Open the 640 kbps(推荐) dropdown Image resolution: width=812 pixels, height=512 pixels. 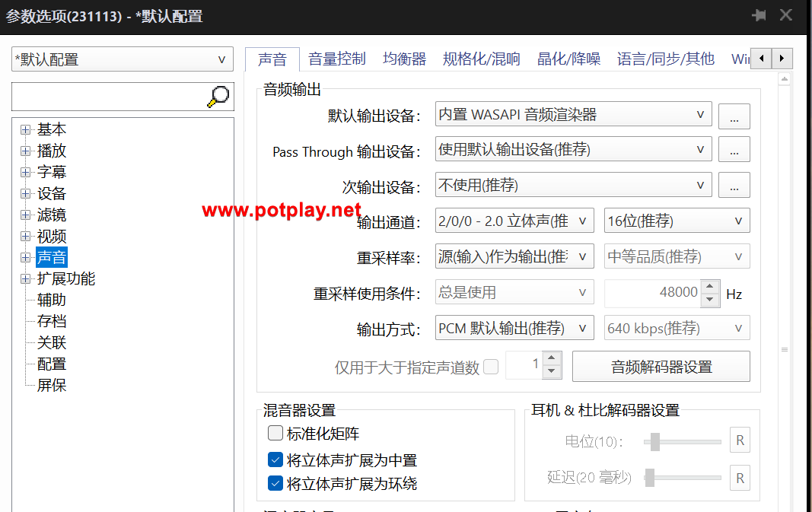pyautogui.click(x=677, y=328)
